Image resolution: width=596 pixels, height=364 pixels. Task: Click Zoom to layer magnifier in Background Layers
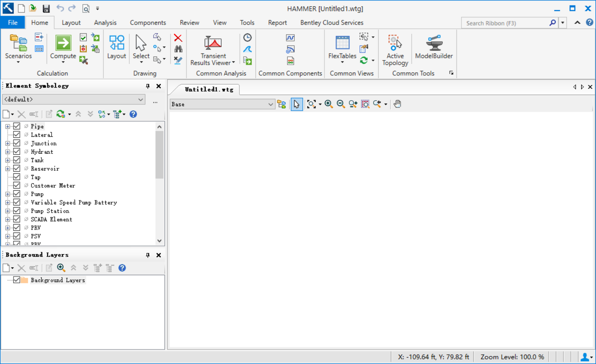pyautogui.click(x=61, y=268)
